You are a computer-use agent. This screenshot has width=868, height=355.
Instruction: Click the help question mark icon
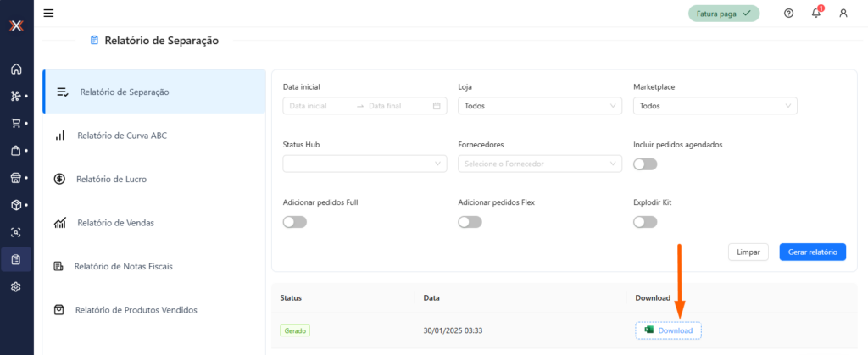pos(788,13)
